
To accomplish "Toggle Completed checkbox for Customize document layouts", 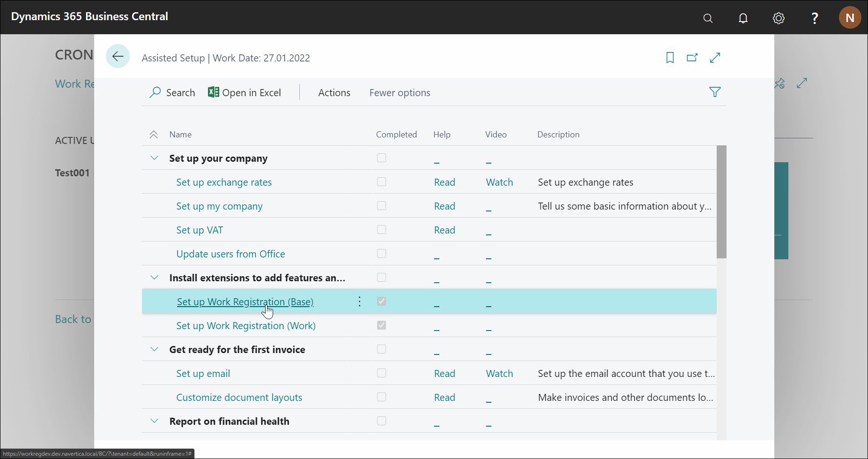I will (381, 397).
